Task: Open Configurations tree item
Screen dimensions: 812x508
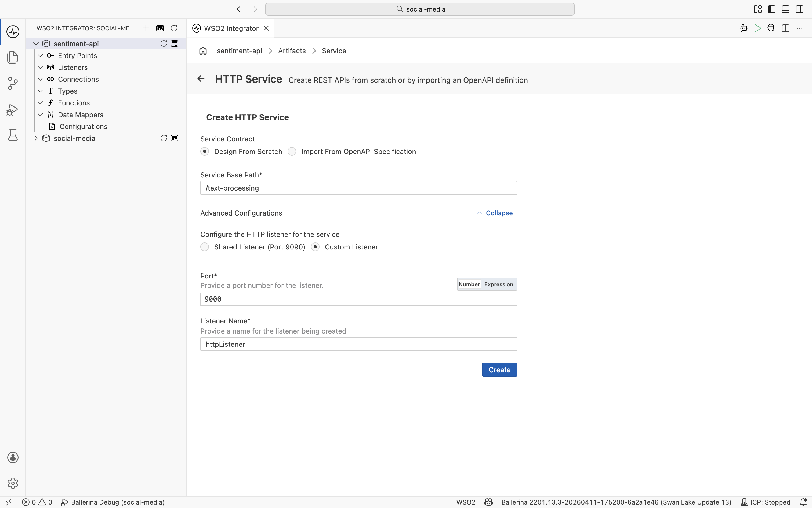Action: [83, 127]
